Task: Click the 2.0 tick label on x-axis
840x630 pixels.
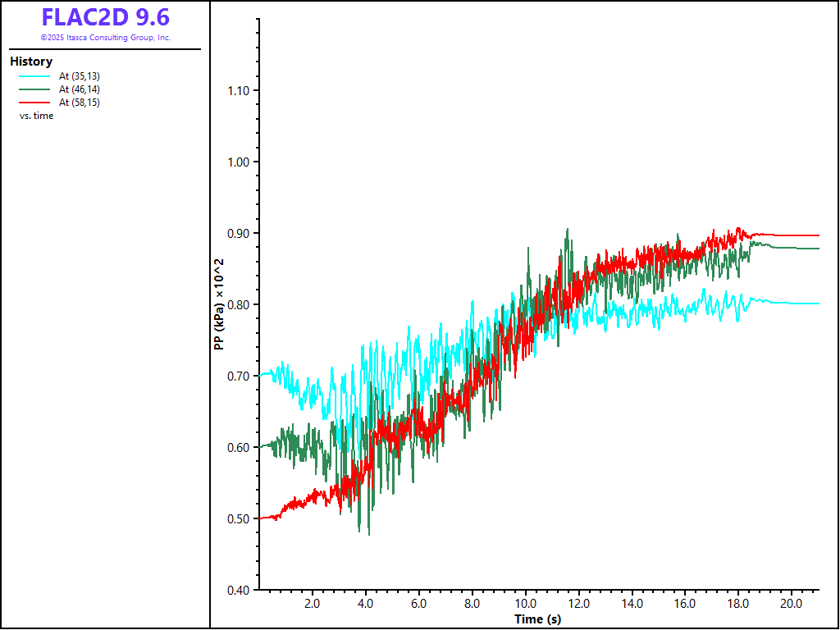Action: (x=313, y=603)
